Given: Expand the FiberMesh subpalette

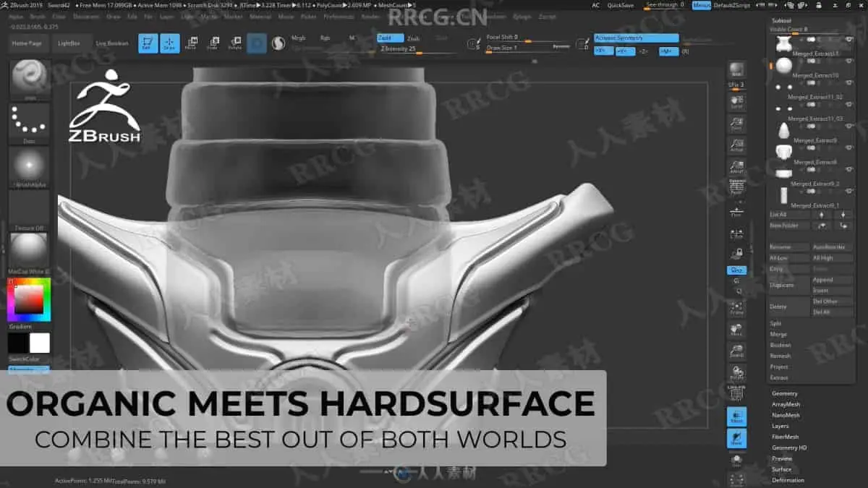Looking at the screenshot, I should (x=785, y=437).
